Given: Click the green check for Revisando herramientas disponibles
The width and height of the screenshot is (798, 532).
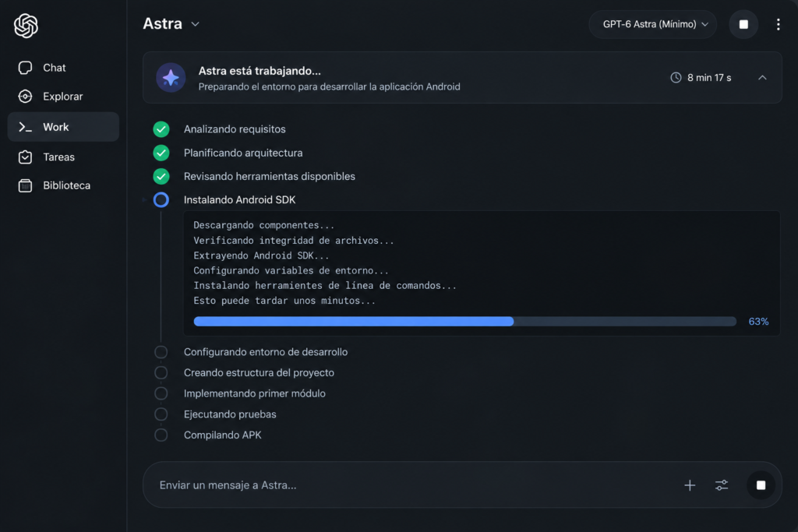Looking at the screenshot, I should tap(161, 176).
